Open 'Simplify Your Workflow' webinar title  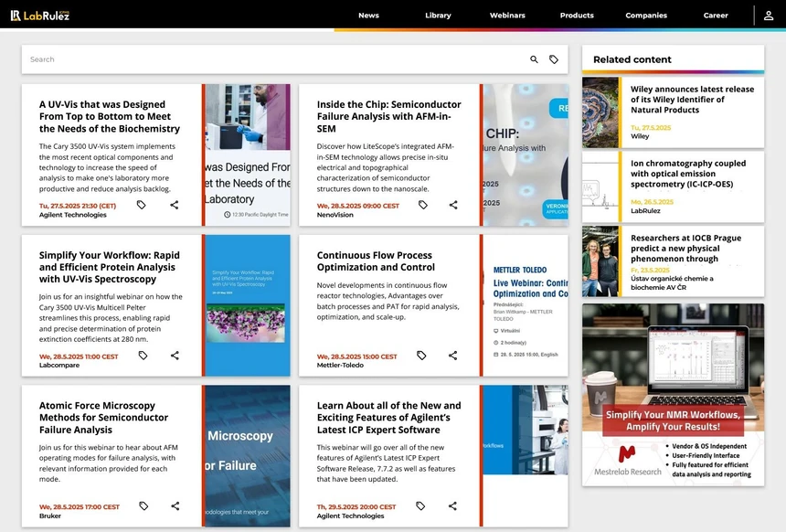click(x=110, y=267)
